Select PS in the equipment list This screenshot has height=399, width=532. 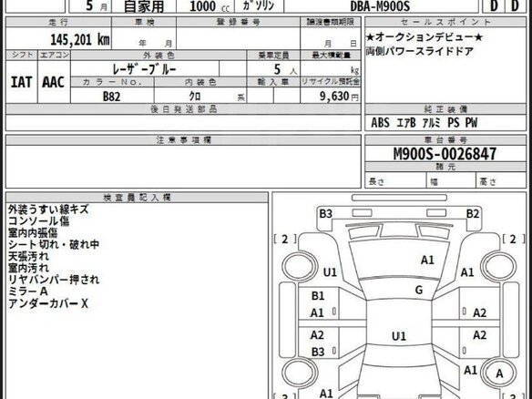(454, 122)
